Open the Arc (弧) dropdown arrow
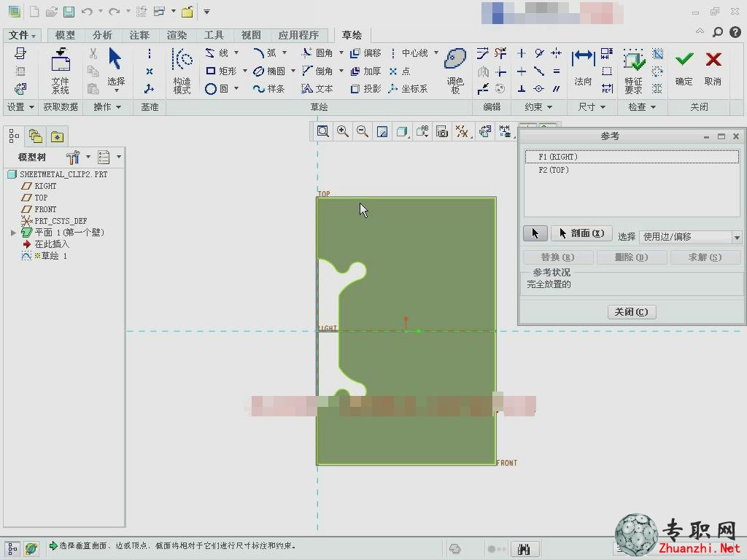The width and height of the screenshot is (747, 560). coord(285,52)
